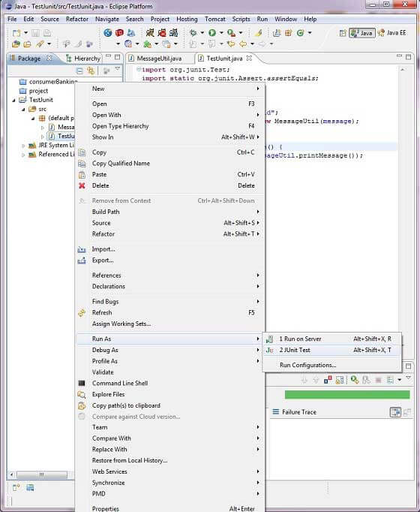The width and height of the screenshot is (420, 512).
Task: Click the back navigation arrow in toolbar
Action: tap(243, 44)
